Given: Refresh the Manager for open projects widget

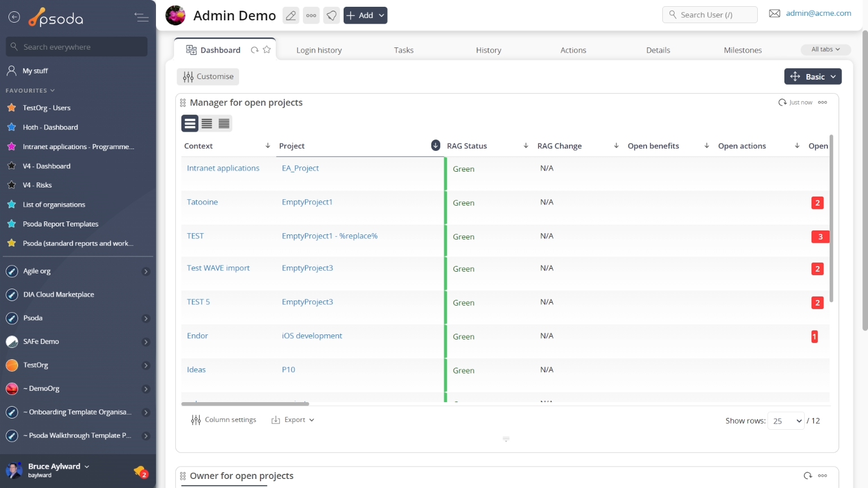Looking at the screenshot, I should [x=782, y=102].
